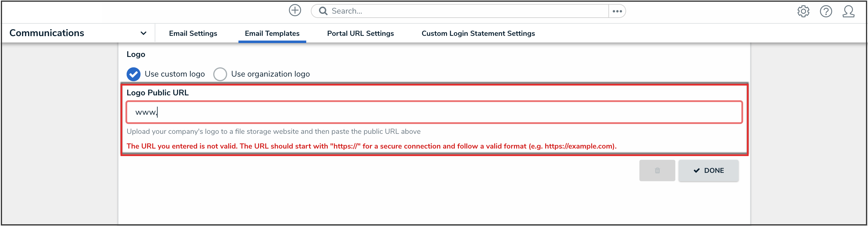Expand the Communications dropdown chevron
Screen dimensions: 868x226
(x=143, y=33)
